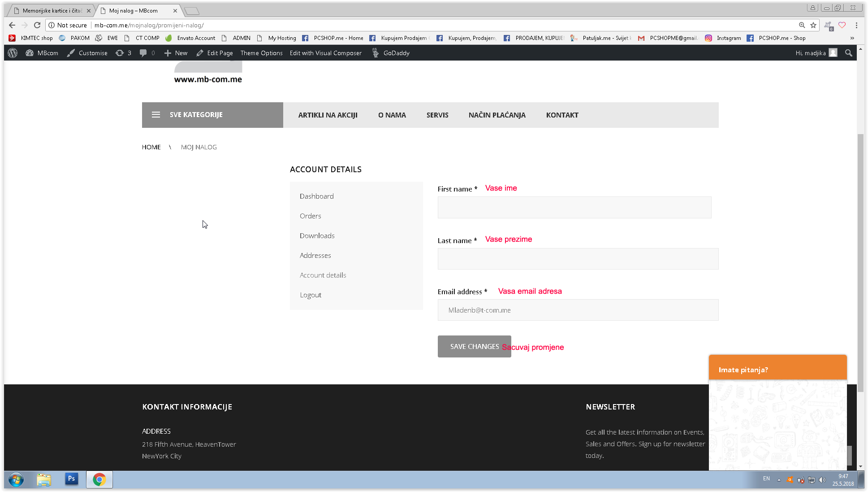Click the Logout link

point(311,295)
